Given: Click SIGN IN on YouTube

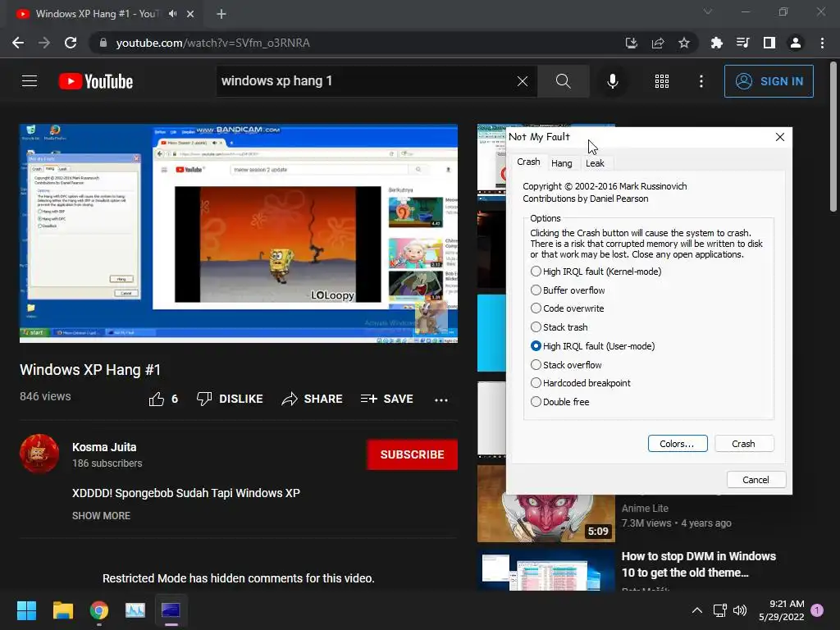Looking at the screenshot, I should click(x=769, y=81).
